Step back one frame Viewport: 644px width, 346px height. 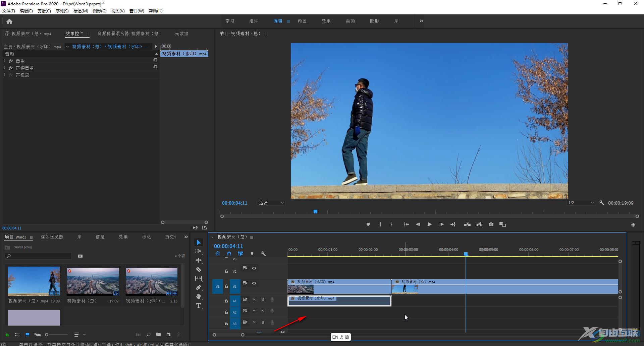(418, 224)
